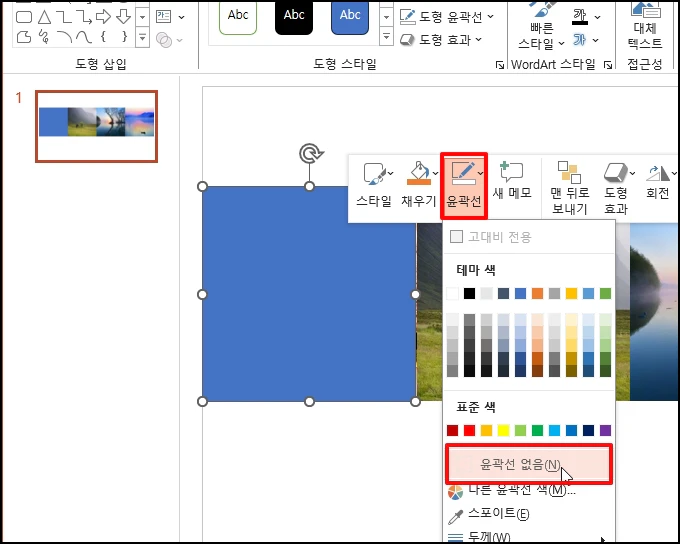Click the bottom-center resize handle of blue shape
Screen dimensions: 680x544
point(309,402)
